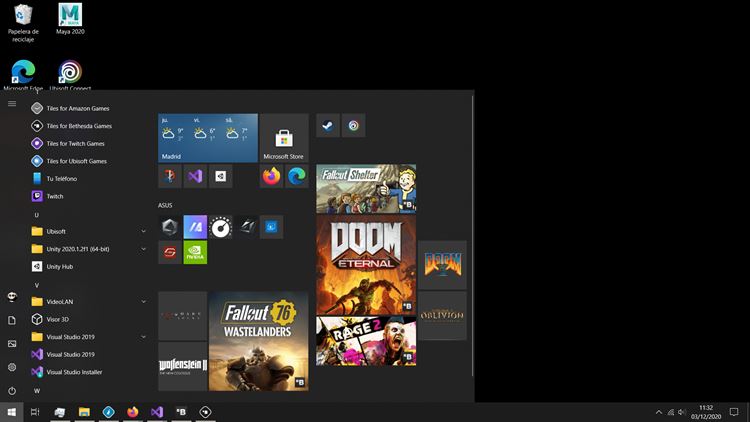Open the NVIDIA tile in ASUS group
750x422 pixels.
coord(195,252)
